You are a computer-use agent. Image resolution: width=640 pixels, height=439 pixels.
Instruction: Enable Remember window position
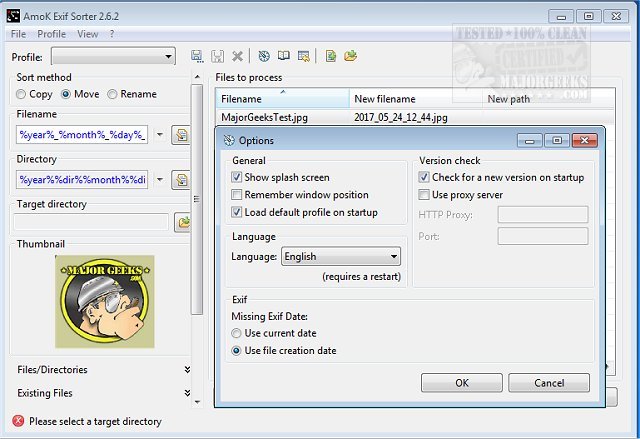click(236, 195)
